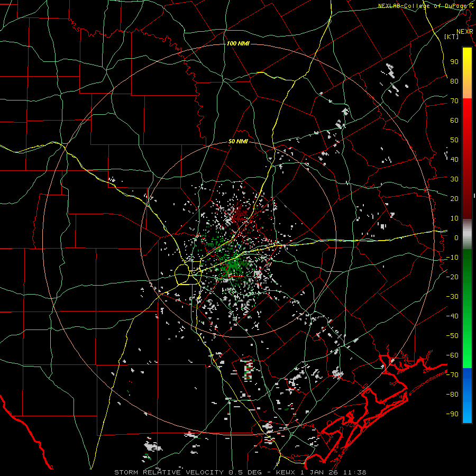The image size is (476, 476).
Task: Click the -90 value on the velocity scale
Action: click(452, 414)
